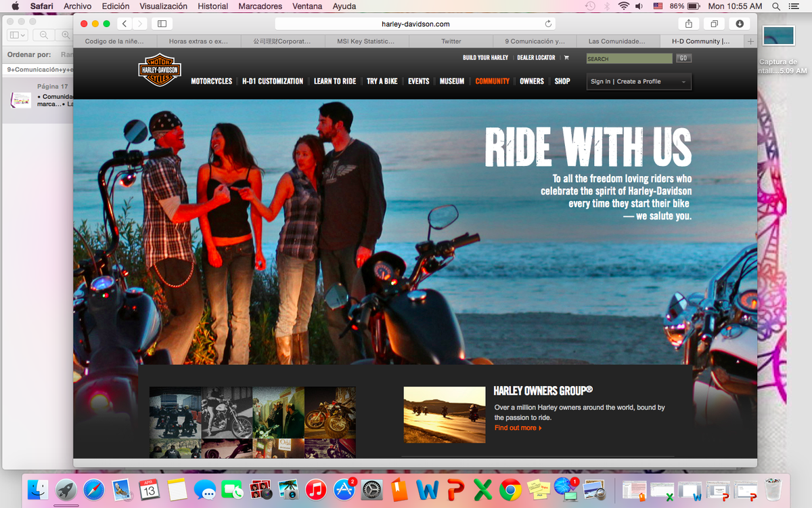This screenshot has width=812, height=508.
Task: Open the Historial menu
Action: pyautogui.click(x=212, y=6)
